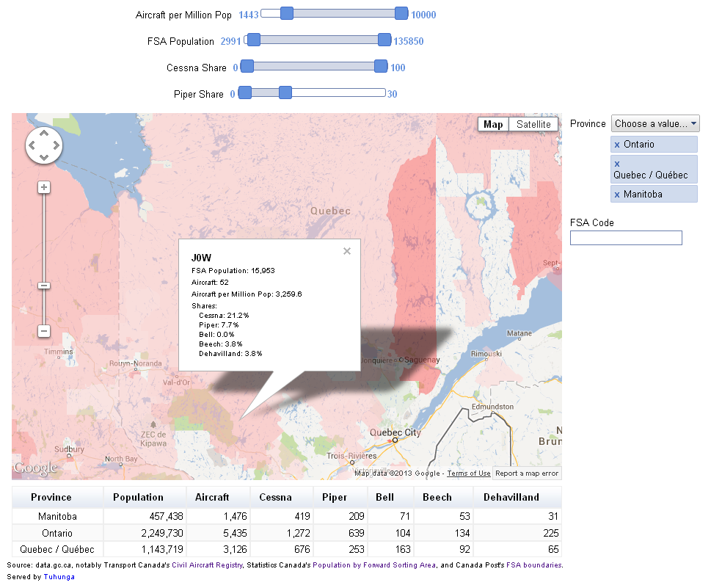Click the FSA Population upper slider handle

[x=384, y=40]
